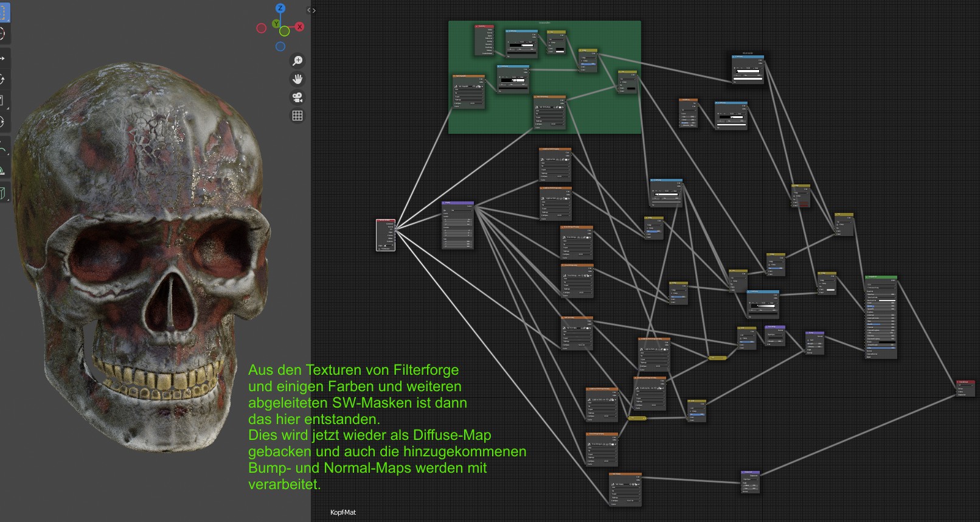This screenshot has width=980, height=522.
Task: Toggle perspective/orthographic view with the grid gizmo
Action: [297, 116]
